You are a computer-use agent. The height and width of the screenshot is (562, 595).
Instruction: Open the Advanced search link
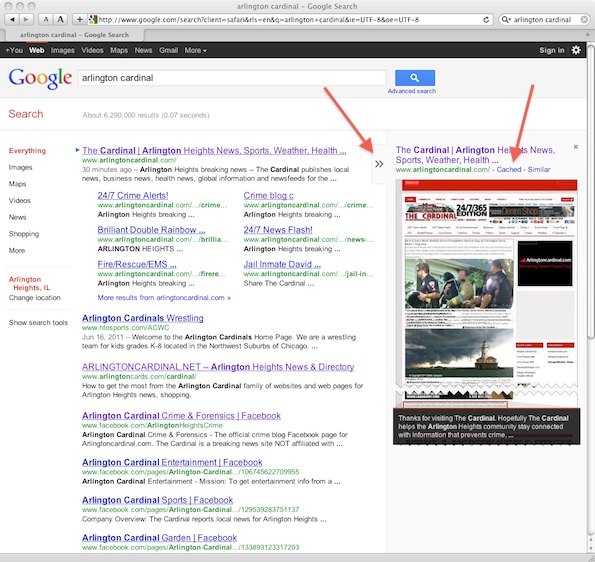(x=411, y=91)
